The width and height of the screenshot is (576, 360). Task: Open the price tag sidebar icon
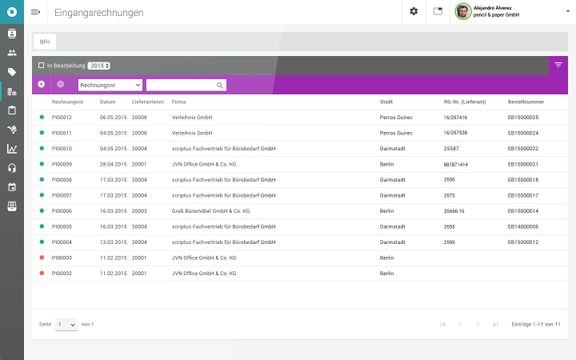click(x=12, y=72)
